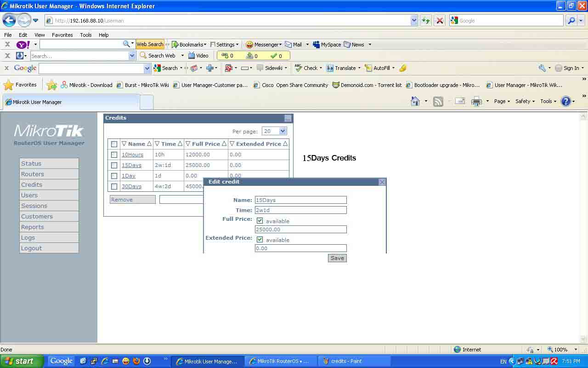Open MySpace toolbar button
Screen dimensions: 588x368
327,45
